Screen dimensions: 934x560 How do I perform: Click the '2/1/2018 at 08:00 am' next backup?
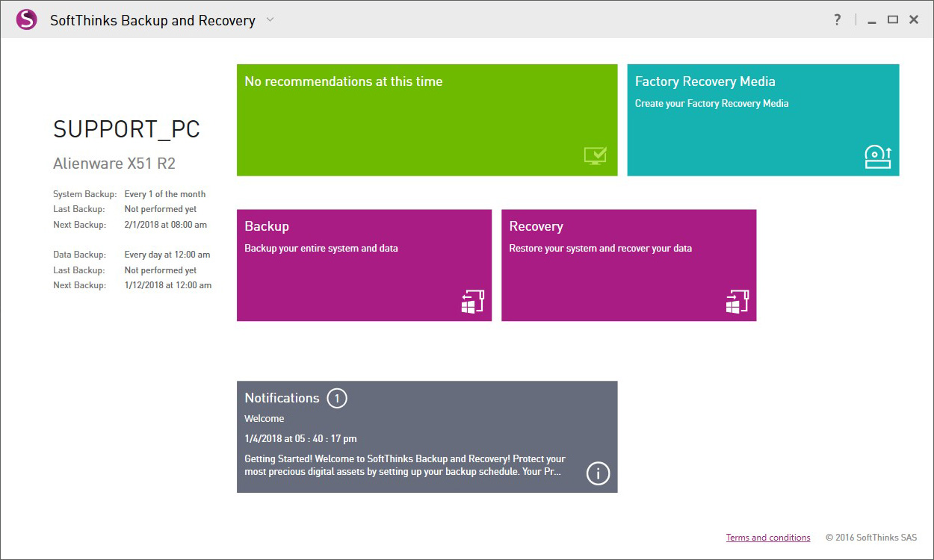click(x=166, y=225)
